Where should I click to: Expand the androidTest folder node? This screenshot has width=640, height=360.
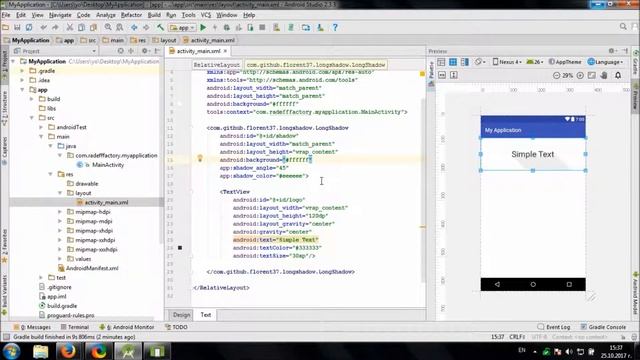41,127
